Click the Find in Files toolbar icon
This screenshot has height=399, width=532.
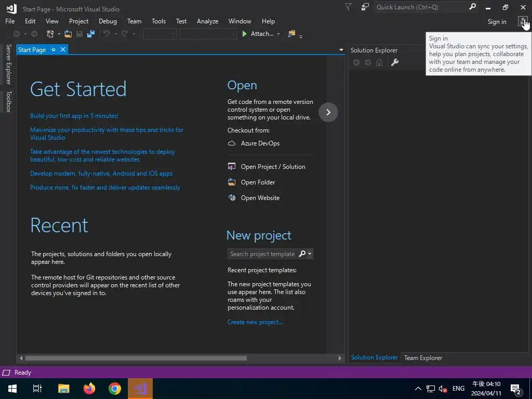coord(291,34)
